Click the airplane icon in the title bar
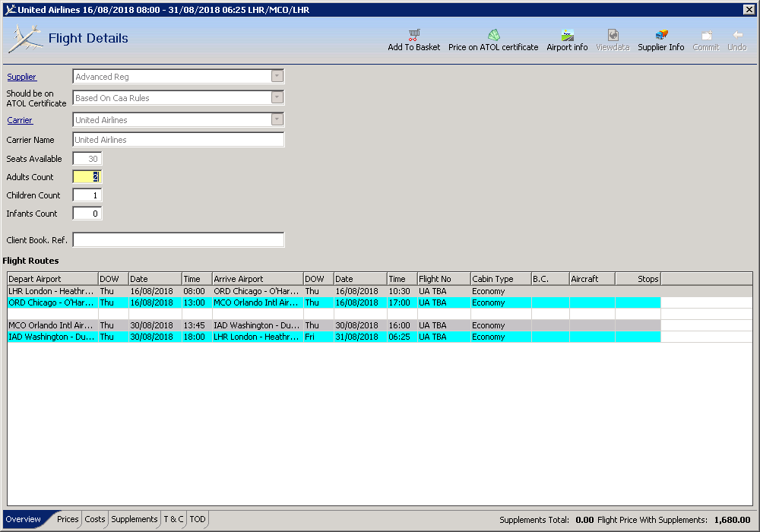 click(10, 9)
